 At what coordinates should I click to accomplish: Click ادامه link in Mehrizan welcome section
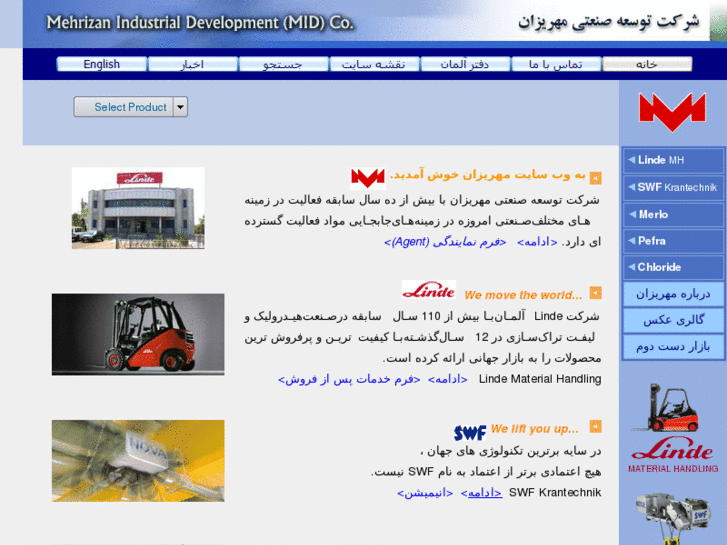[x=537, y=242]
